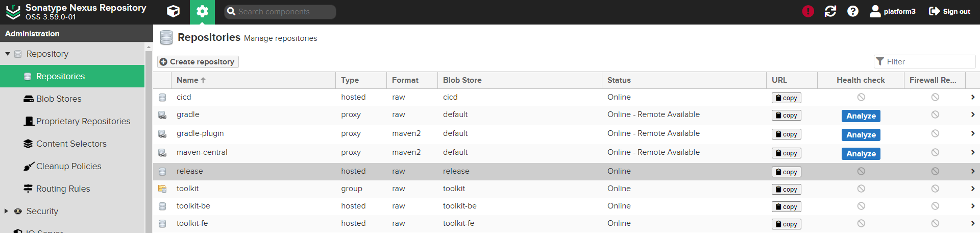Sort by the Blob Store column header
This screenshot has width=980, height=233.
[x=520, y=80]
